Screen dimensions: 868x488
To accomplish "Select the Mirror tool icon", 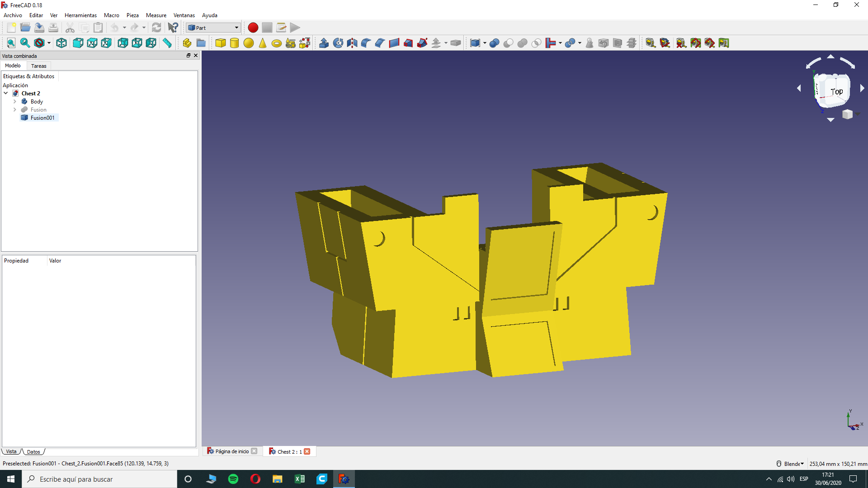I will (352, 43).
